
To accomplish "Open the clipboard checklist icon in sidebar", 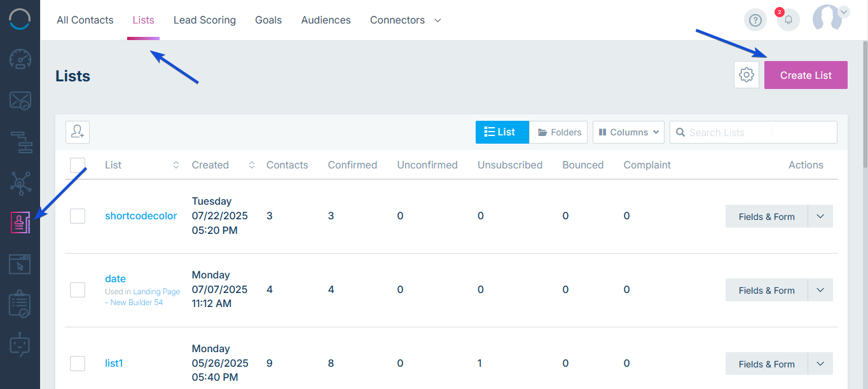I will coord(20,304).
